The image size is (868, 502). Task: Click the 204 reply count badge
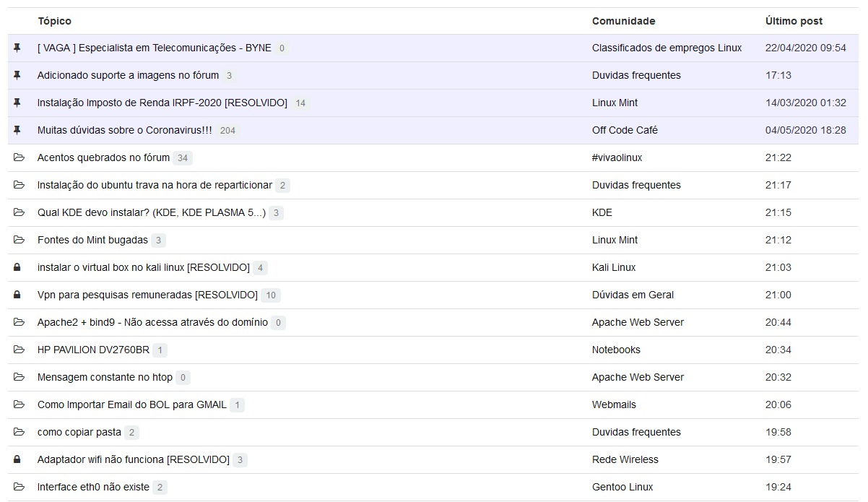click(x=228, y=131)
